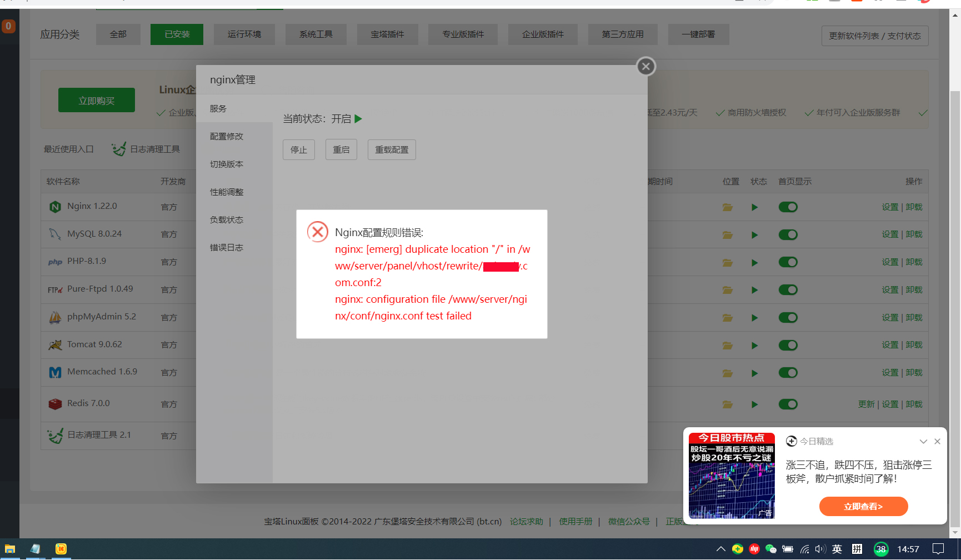The image size is (961, 560).
Task: Click the MySQL row status play icon
Action: click(754, 235)
